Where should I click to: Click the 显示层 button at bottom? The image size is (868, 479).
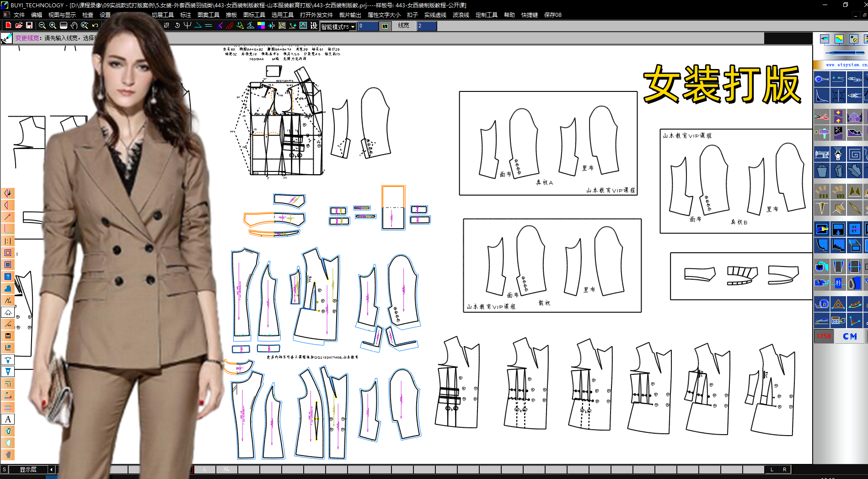[x=28, y=469]
